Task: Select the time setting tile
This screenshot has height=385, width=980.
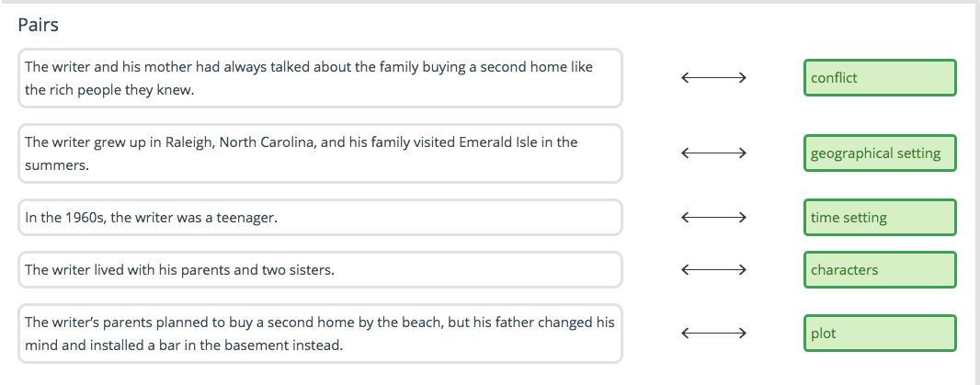Action: [x=879, y=218]
